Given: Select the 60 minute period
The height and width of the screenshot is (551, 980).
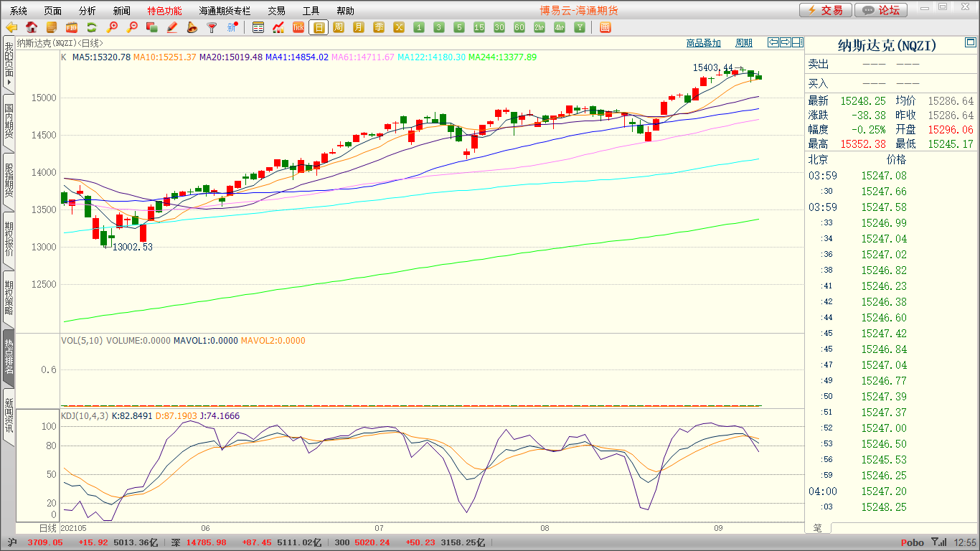Looking at the screenshot, I should click(519, 28).
